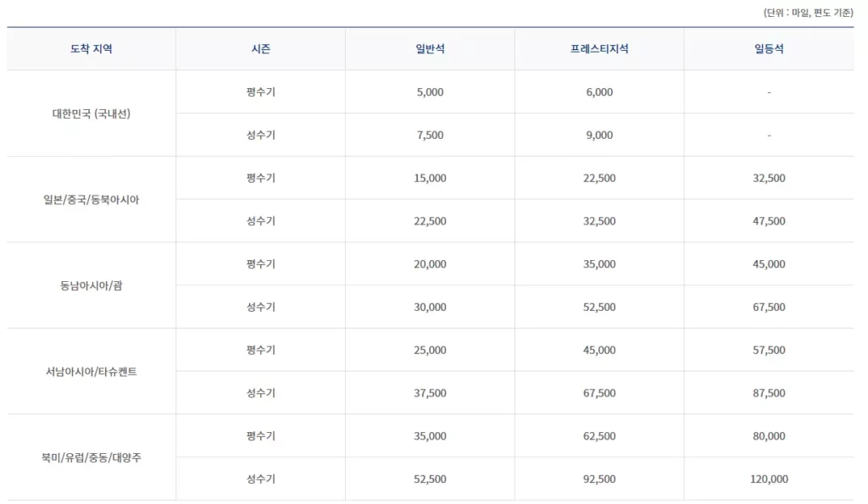Click the 5,000 economy mileage value
Image resolution: width=868 pixels, height=504 pixels.
[430, 92]
